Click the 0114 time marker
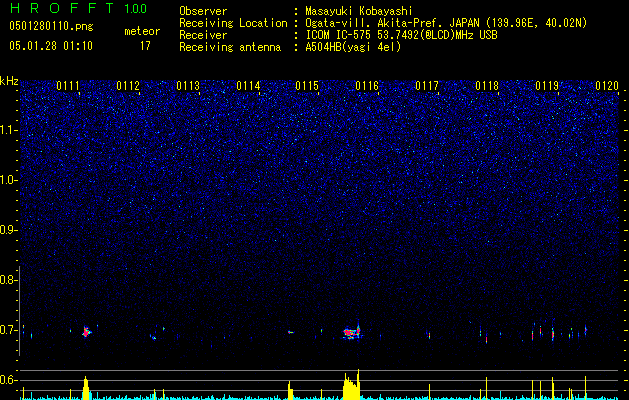Viewport: 629px width, 400px height. (x=248, y=86)
